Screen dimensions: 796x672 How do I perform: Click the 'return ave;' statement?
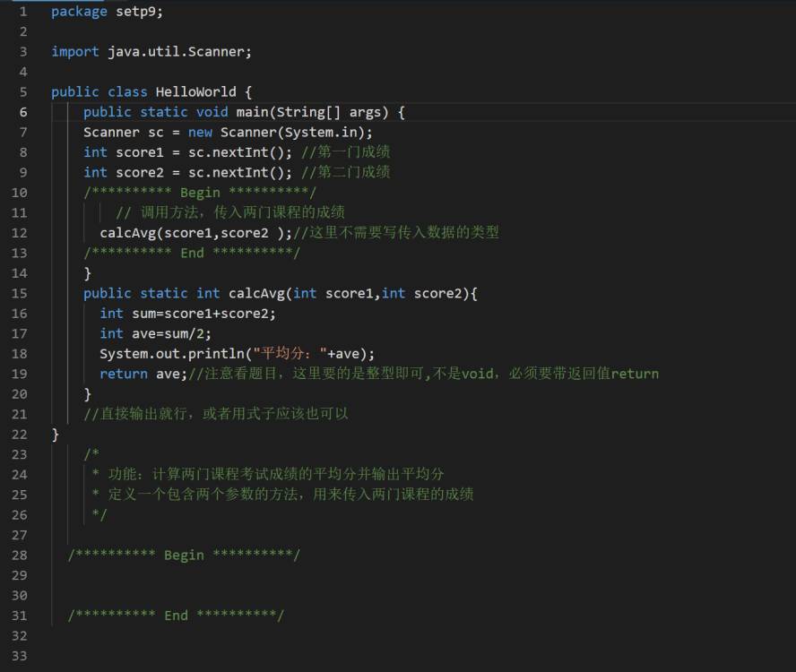coord(143,374)
